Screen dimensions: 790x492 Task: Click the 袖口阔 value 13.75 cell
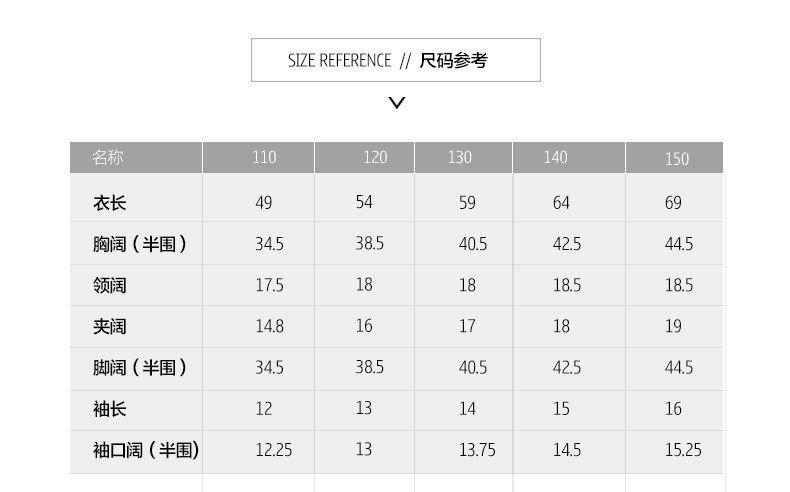coord(477,450)
